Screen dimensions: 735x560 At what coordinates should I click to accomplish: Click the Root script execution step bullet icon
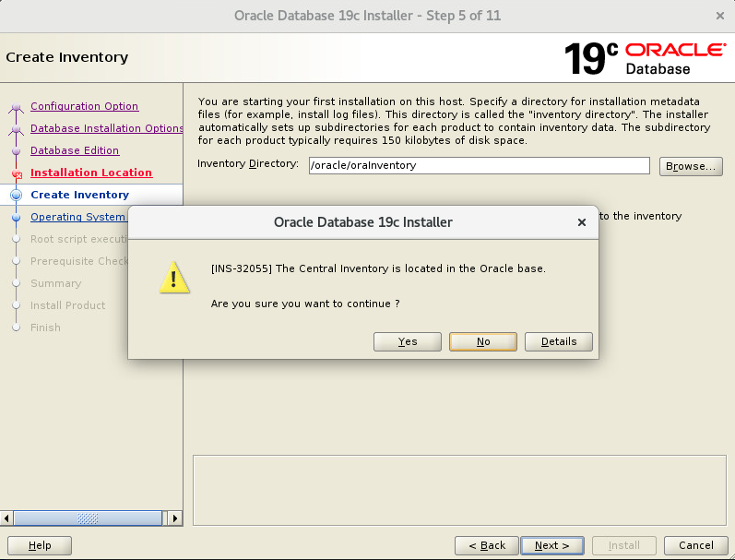(x=17, y=239)
